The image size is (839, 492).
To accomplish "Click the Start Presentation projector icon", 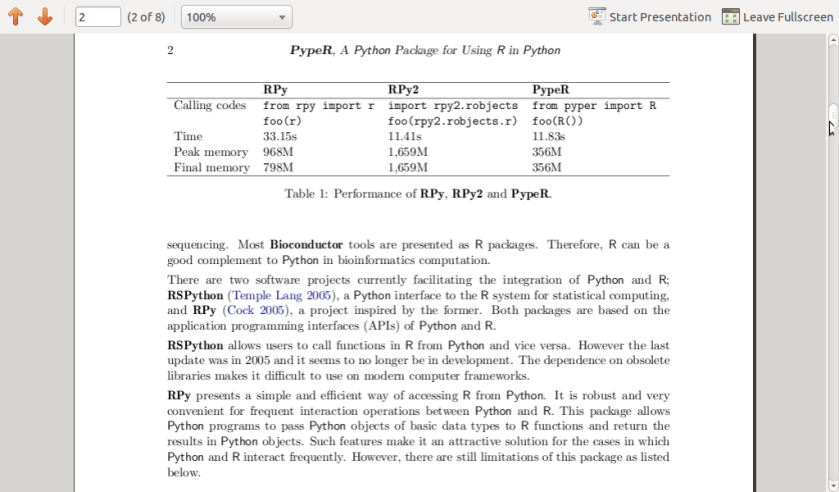I will tap(597, 17).
